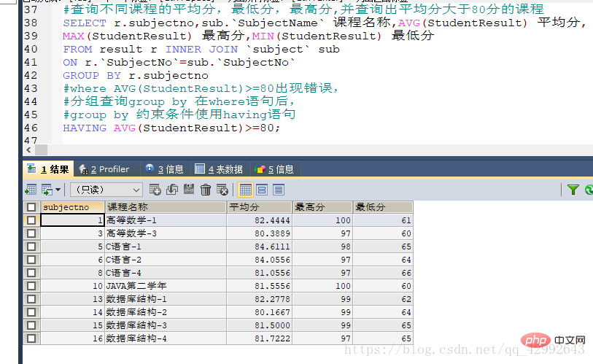
Task: Check the row for C语言-2
Action: pos(31,260)
